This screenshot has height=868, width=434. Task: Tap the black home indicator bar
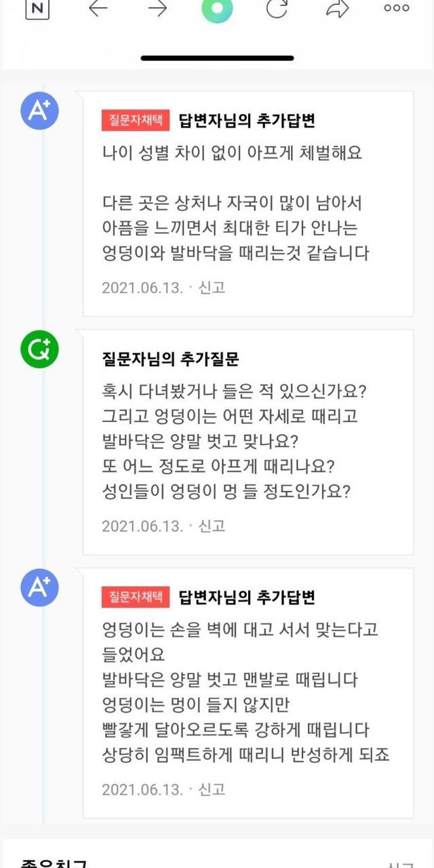click(x=217, y=58)
